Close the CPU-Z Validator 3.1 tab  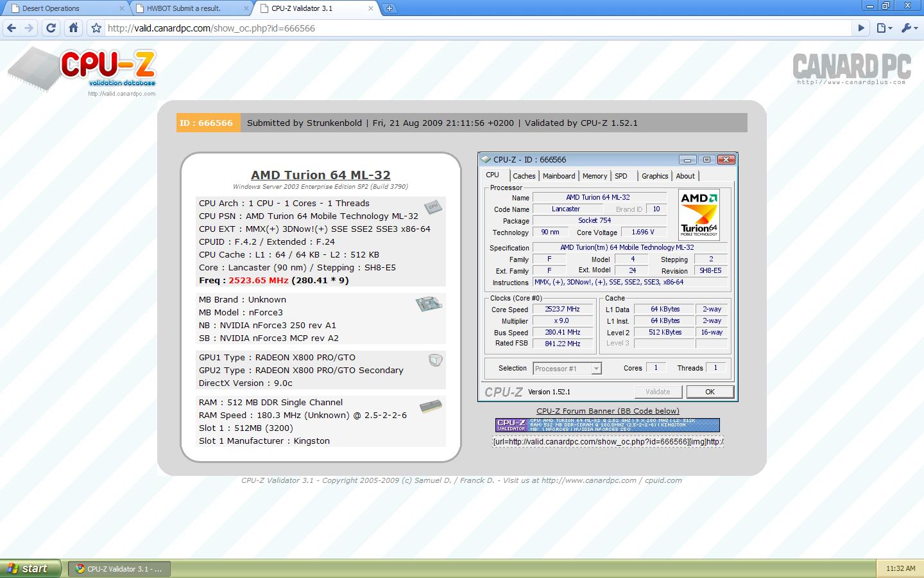[x=371, y=8]
